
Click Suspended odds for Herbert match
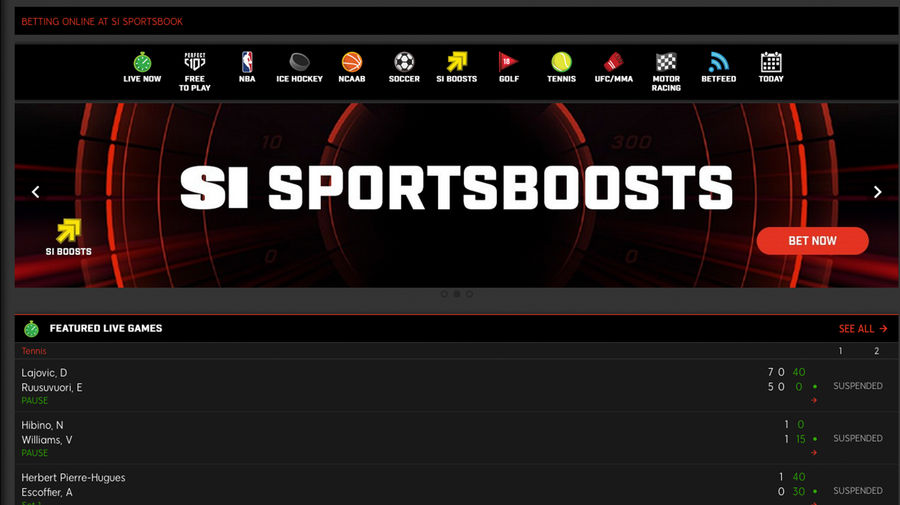[858, 491]
